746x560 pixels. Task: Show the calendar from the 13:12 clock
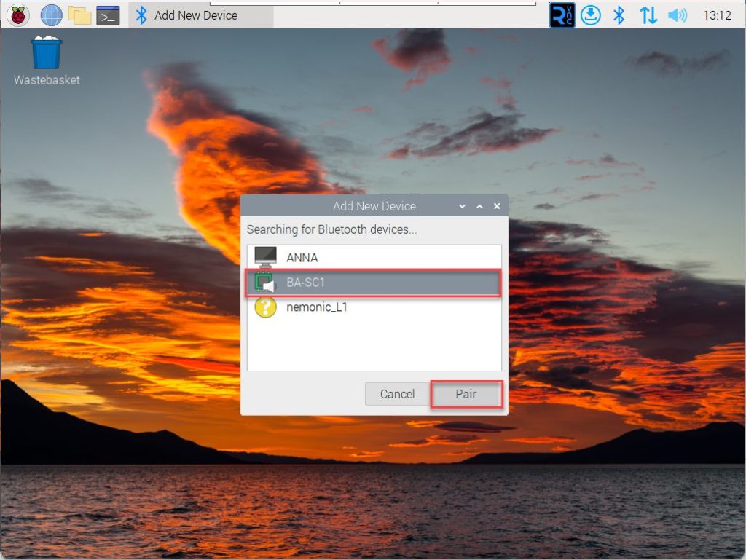pyautogui.click(x=717, y=15)
